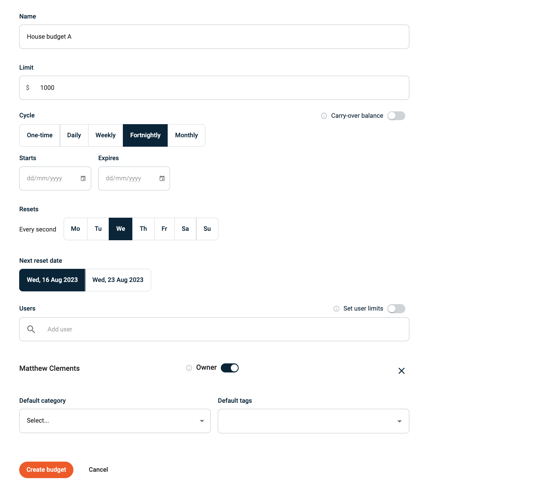Choose the Weekly cycle option
The height and width of the screenshot is (502, 550).
coord(106,135)
